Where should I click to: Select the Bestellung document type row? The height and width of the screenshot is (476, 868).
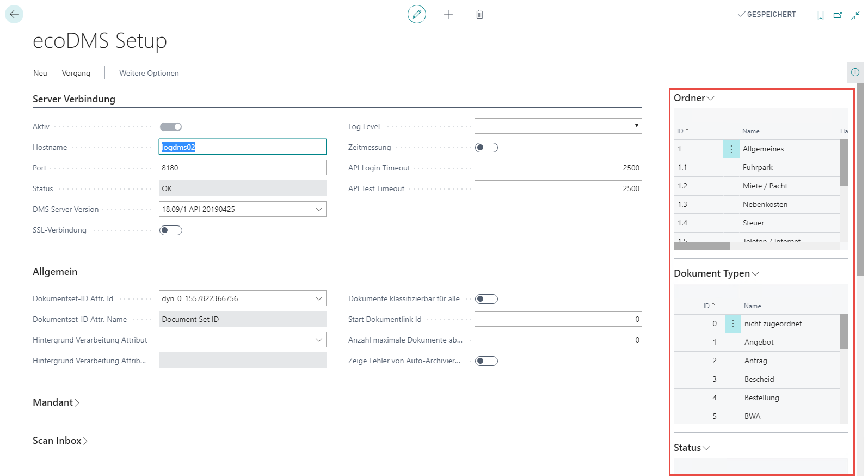click(x=757, y=398)
